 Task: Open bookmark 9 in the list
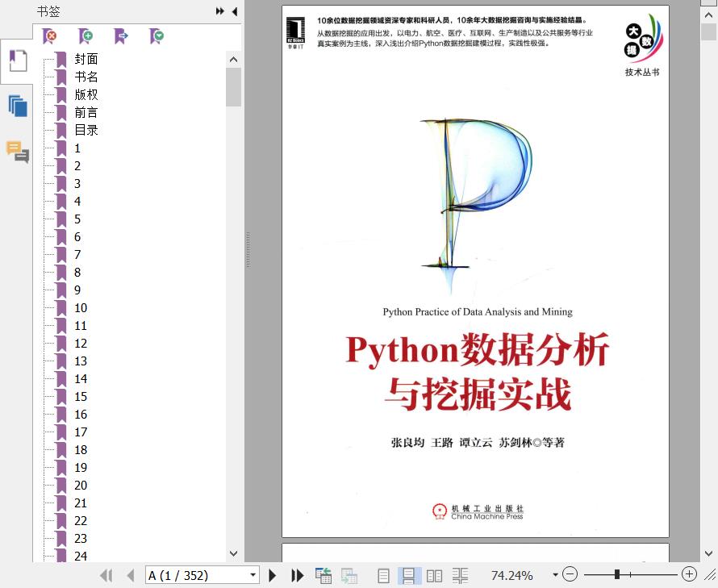tap(77, 290)
